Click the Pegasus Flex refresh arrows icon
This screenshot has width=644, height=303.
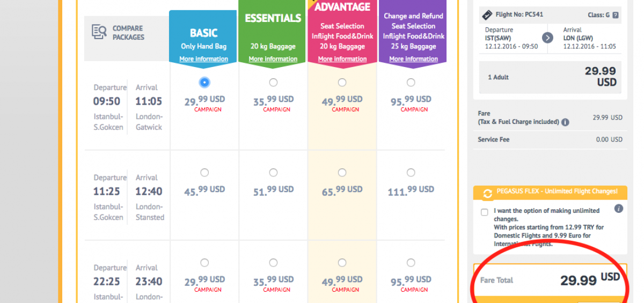487,194
